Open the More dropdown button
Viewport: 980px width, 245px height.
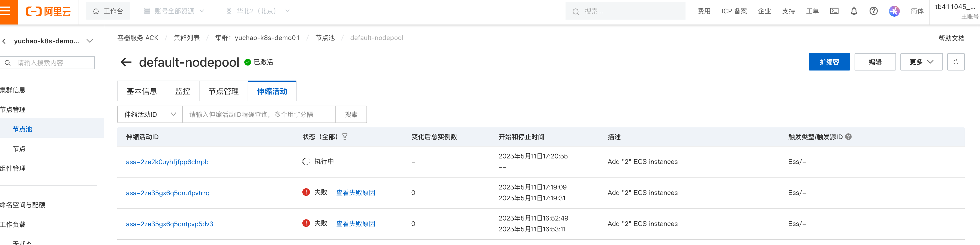click(x=921, y=62)
